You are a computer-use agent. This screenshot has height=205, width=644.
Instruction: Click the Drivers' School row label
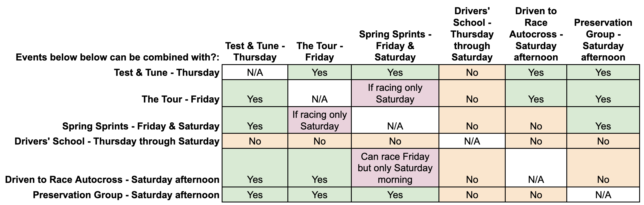click(x=117, y=141)
